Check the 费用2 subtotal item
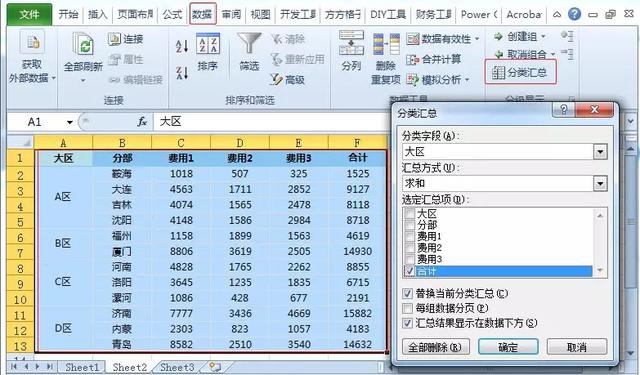 [x=409, y=248]
